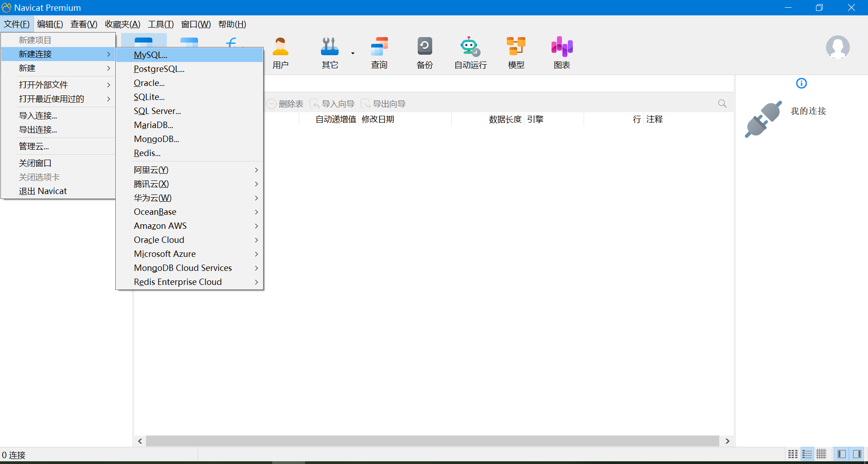Click the blue information icon
The width and height of the screenshot is (868, 464).
pyautogui.click(x=802, y=83)
